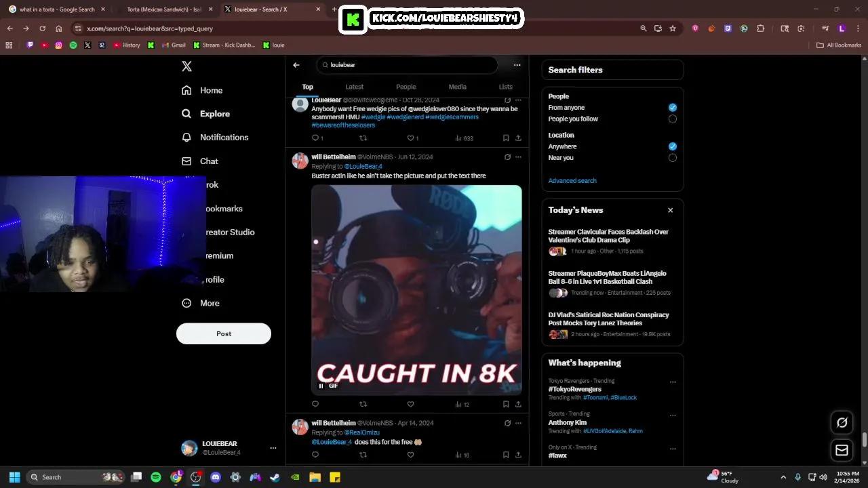Open the @RealOmizu reply link
The height and width of the screenshot is (488, 868).
pos(361,432)
